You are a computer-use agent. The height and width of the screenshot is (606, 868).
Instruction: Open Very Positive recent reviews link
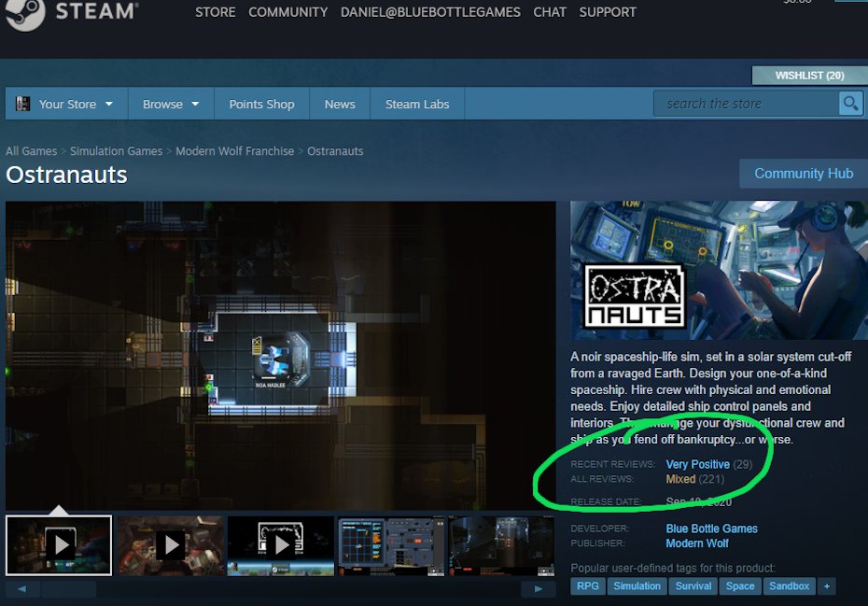point(697,464)
